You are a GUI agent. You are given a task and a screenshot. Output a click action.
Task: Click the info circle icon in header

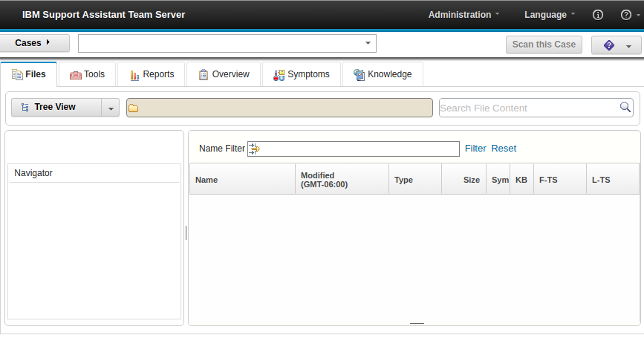598,15
